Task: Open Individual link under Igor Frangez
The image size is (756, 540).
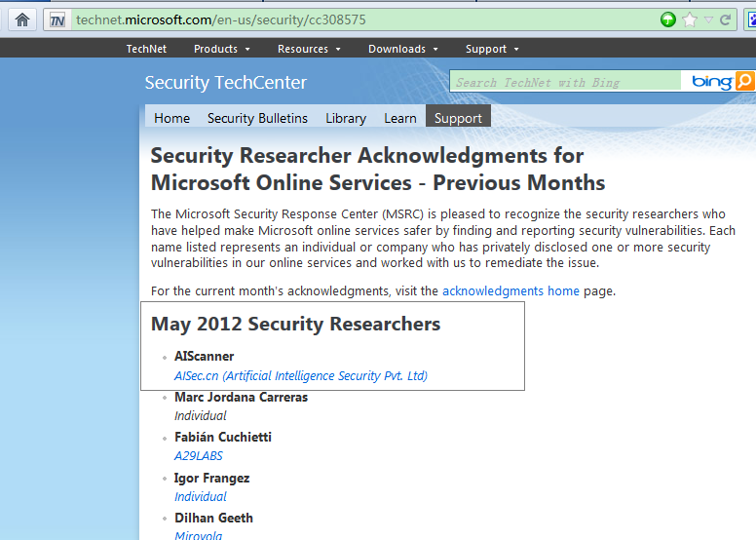Action: click(201, 496)
